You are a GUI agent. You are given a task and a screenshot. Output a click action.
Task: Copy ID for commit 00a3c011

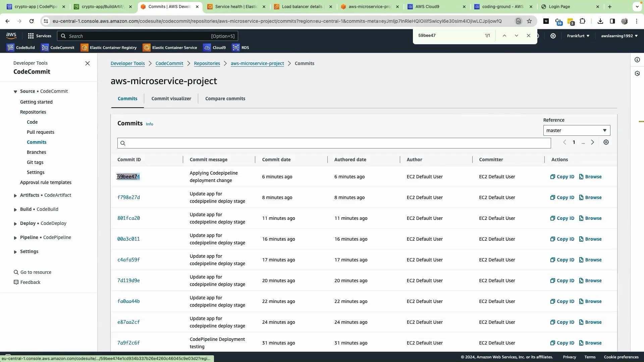pos(562,239)
